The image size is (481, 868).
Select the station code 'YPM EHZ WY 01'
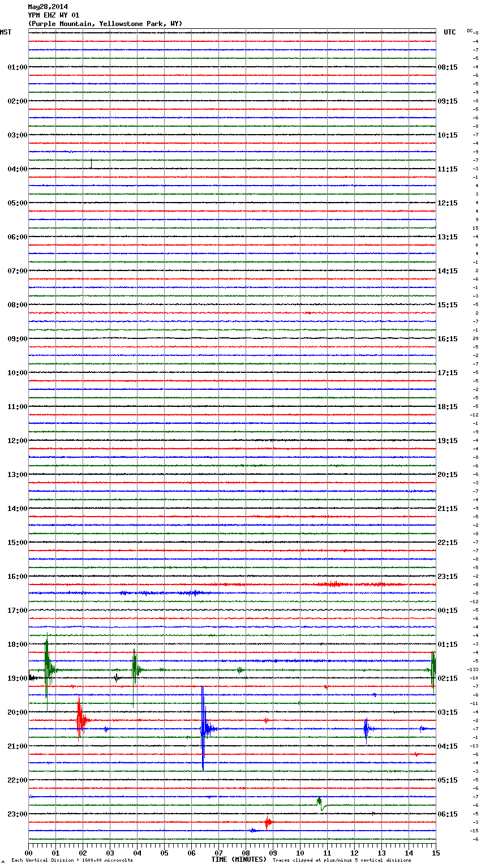coord(54,15)
